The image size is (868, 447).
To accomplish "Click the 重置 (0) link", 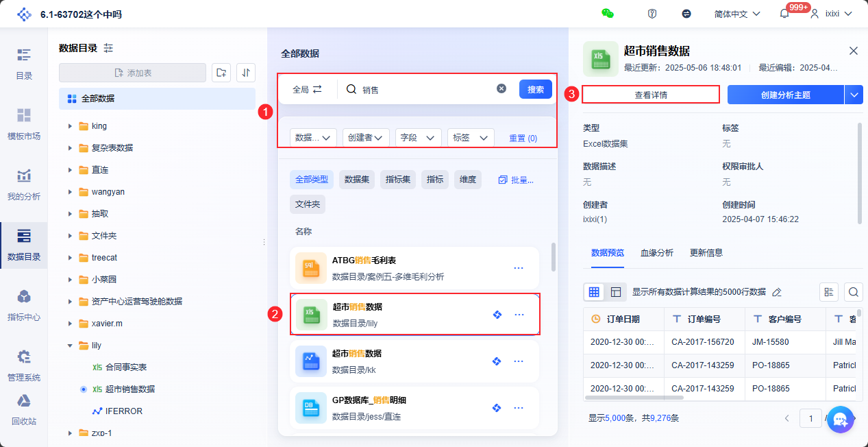I will [x=523, y=138].
